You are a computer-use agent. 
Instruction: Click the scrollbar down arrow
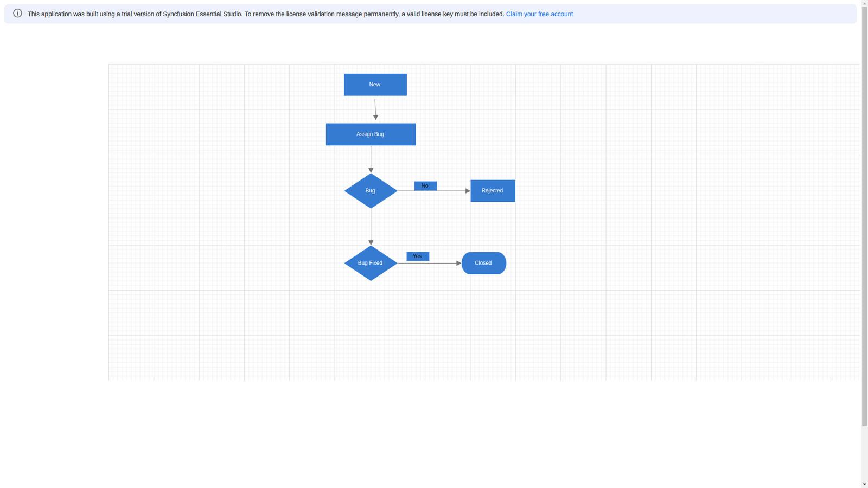click(864, 484)
